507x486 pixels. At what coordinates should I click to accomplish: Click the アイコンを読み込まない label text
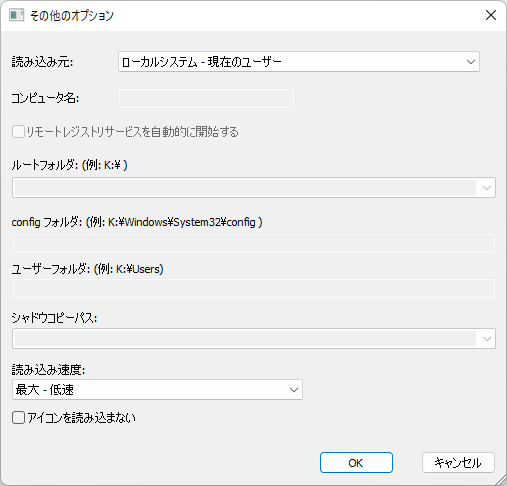tap(82, 418)
